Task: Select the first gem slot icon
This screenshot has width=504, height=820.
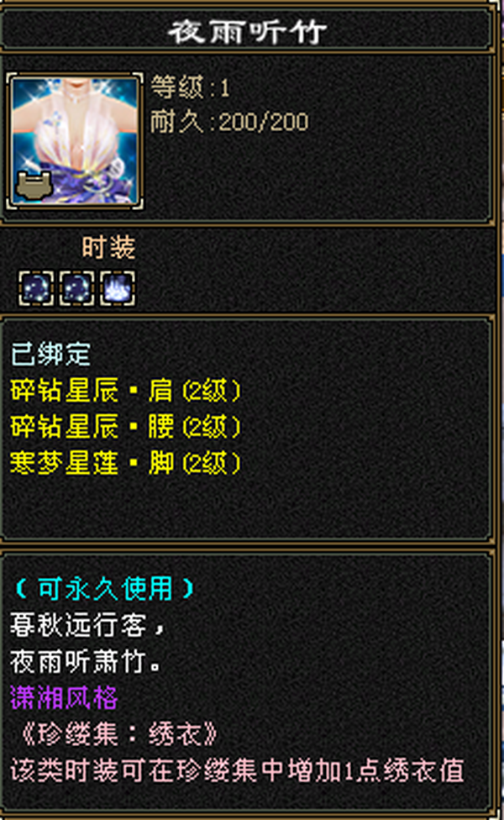Action: 36,287
